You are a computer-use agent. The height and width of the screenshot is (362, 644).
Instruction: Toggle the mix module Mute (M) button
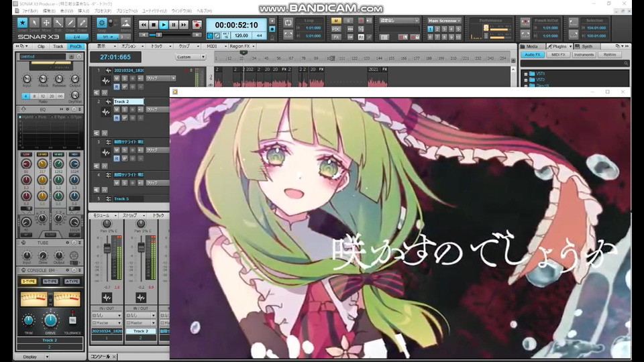[x=336, y=21]
